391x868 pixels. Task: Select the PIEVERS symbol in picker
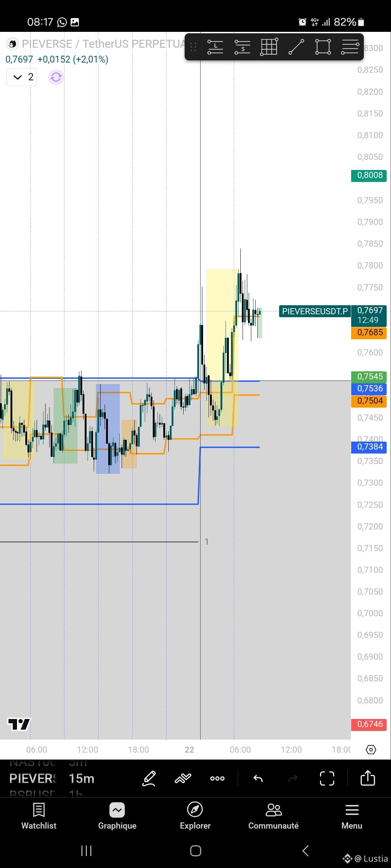coord(33,778)
